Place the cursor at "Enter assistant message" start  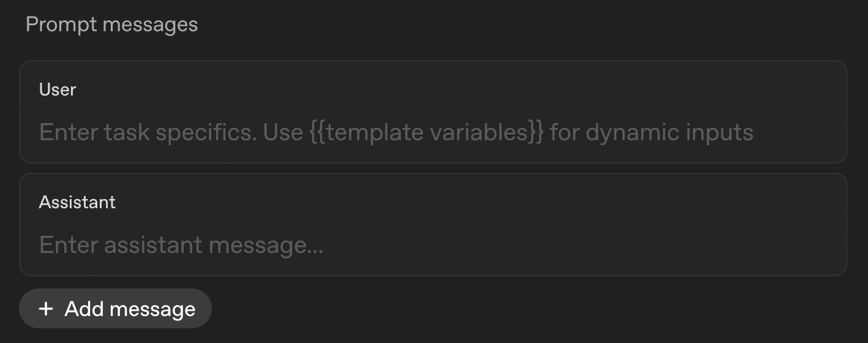(40, 245)
